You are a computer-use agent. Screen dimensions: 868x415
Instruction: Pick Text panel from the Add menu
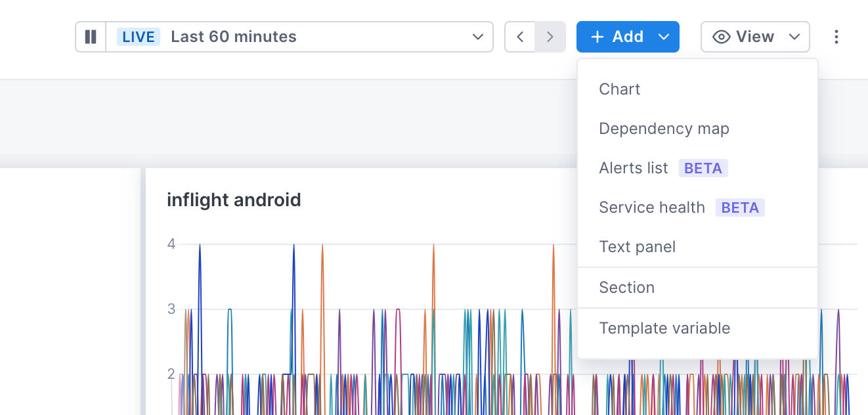[x=638, y=246]
